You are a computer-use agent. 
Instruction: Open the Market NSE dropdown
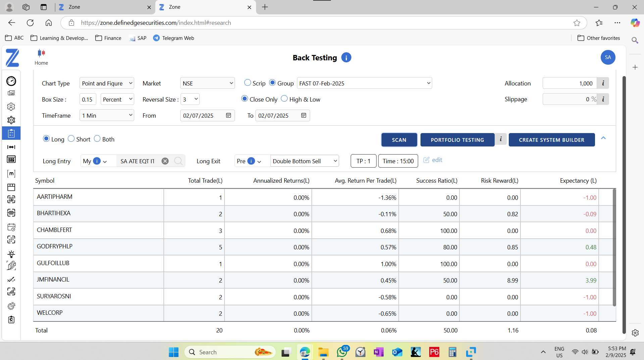pyautogui.click(x=207, y=83)
